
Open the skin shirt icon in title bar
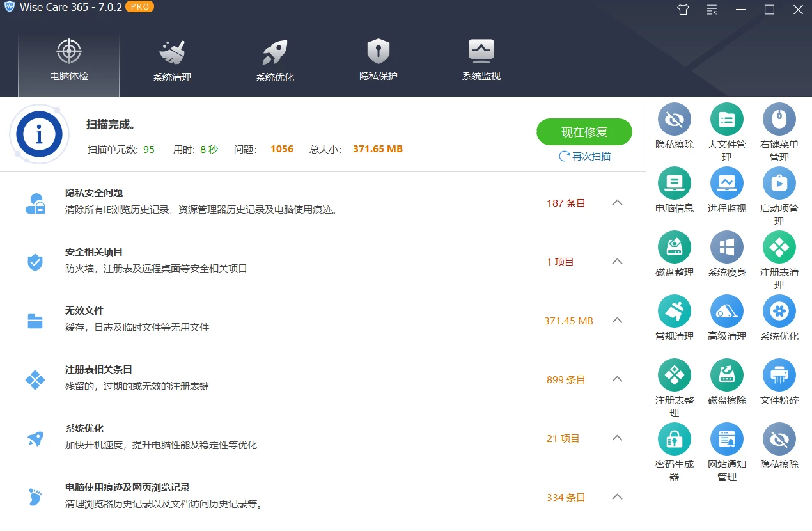pyautogui.click(x=683, y=10)
